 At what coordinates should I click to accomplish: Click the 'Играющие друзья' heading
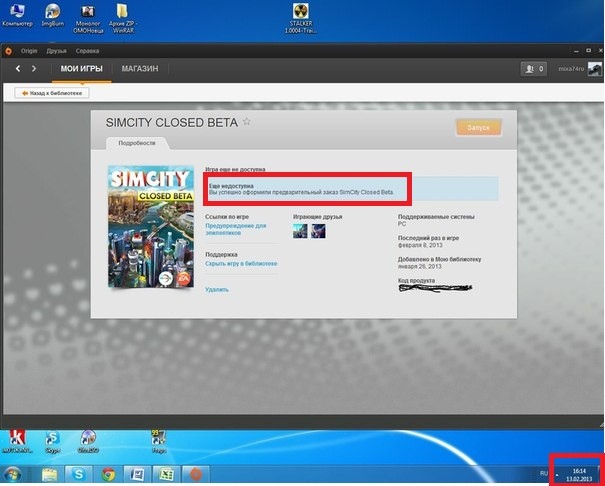[x=318, y=217]
